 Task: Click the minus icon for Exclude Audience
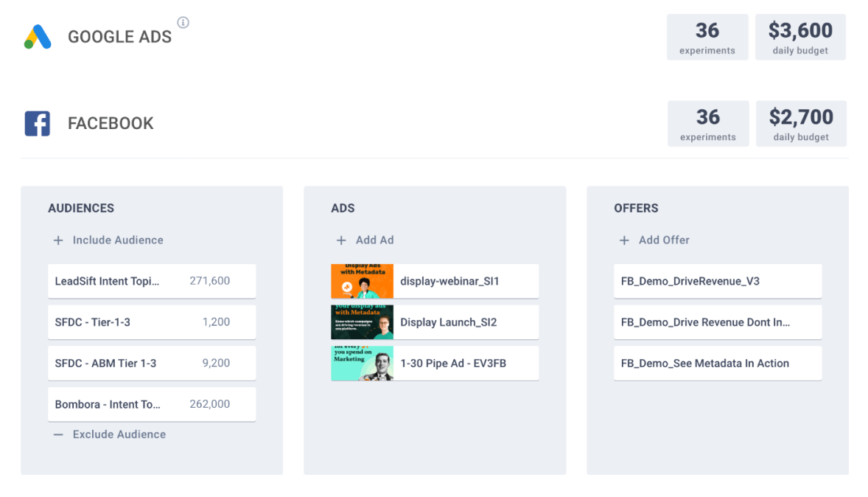58,435
